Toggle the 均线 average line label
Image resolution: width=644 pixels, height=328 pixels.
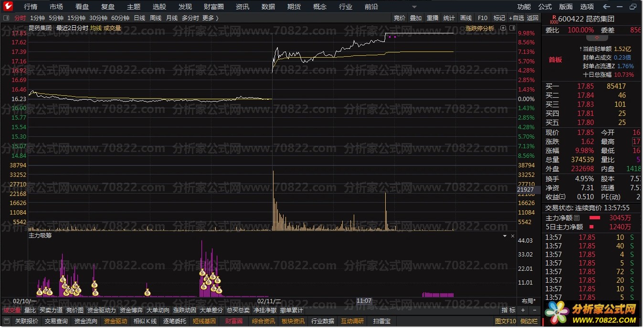click(x=96, y=28)
